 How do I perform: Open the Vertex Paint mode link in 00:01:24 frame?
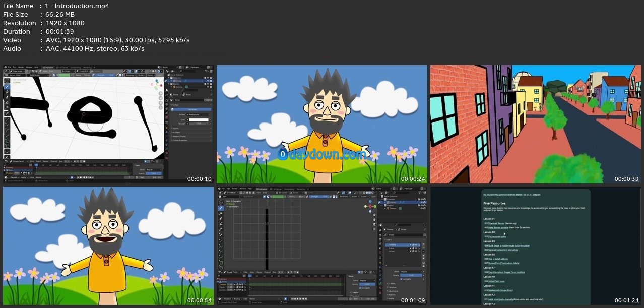pyautogui.click(x=496, y=281)
